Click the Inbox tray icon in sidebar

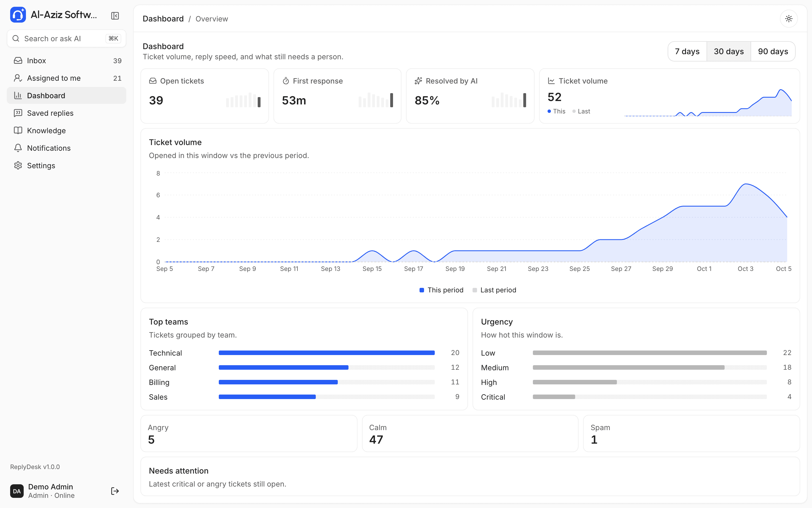[x=18, y=60]
